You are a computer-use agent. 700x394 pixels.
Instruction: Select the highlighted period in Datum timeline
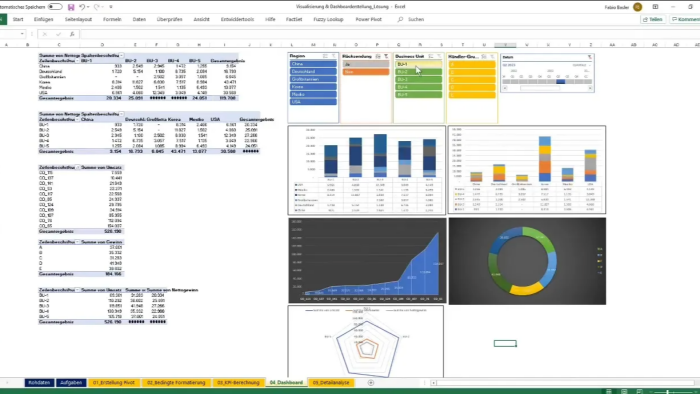[561, 82]
